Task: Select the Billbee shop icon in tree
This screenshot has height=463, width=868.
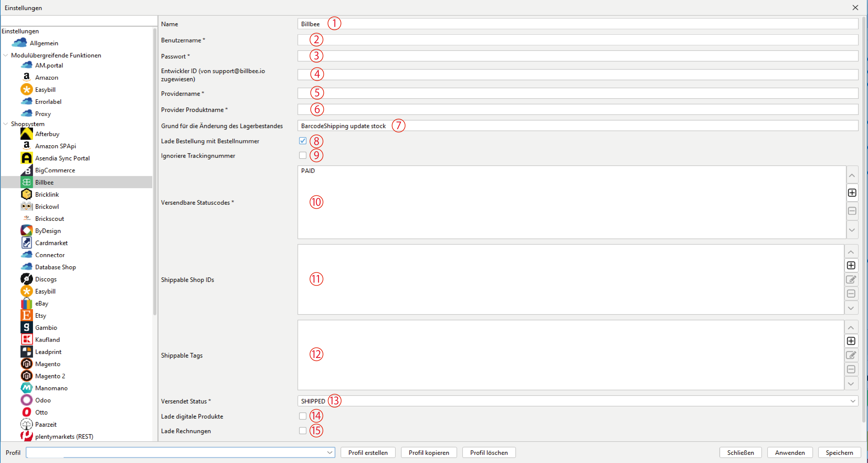Action: pyautogui.click(x=26, y=182)
